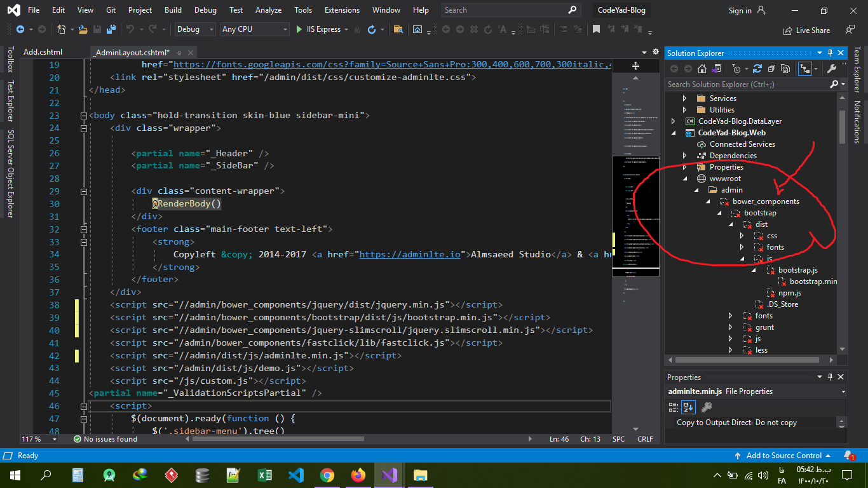Open the Debug menu
The image size is (868, 488).
pyautogui.click(x=205, y=10)
